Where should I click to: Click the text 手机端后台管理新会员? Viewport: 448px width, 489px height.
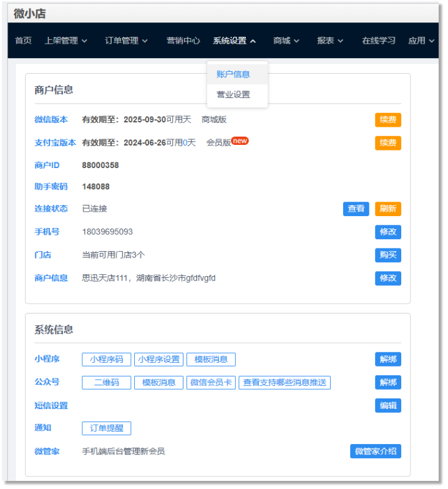[124, 452]
